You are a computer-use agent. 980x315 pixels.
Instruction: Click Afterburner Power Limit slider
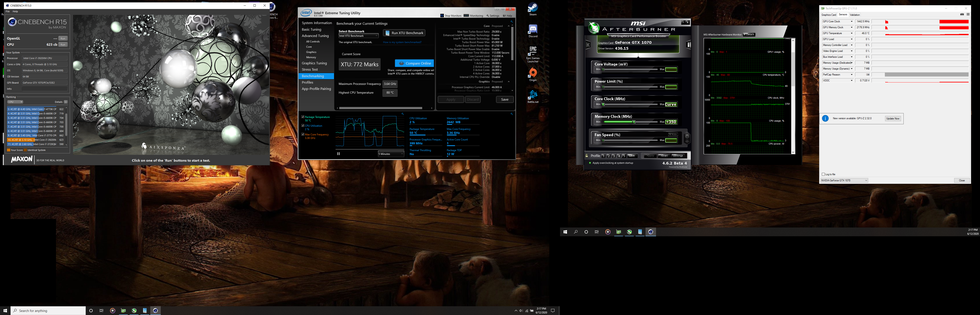[x=630, y=87]
